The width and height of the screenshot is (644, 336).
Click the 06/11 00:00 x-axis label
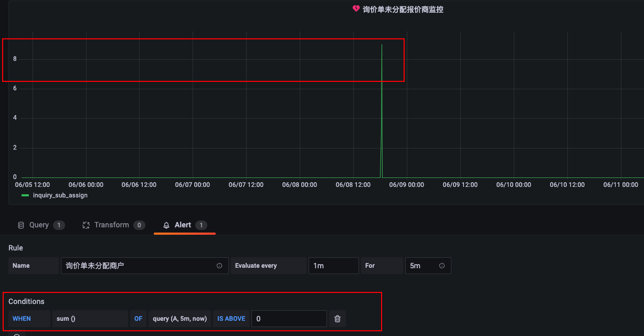tap(621, 185)
